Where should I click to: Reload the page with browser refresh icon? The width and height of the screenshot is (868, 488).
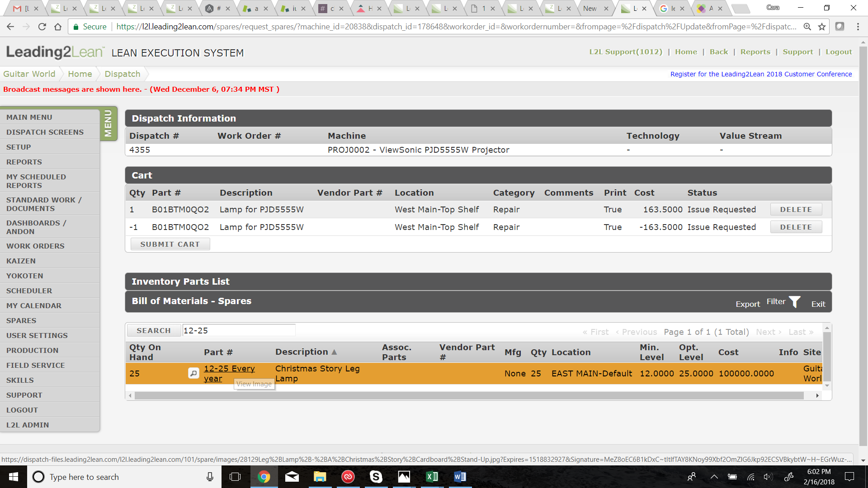[x=42, y=27]
